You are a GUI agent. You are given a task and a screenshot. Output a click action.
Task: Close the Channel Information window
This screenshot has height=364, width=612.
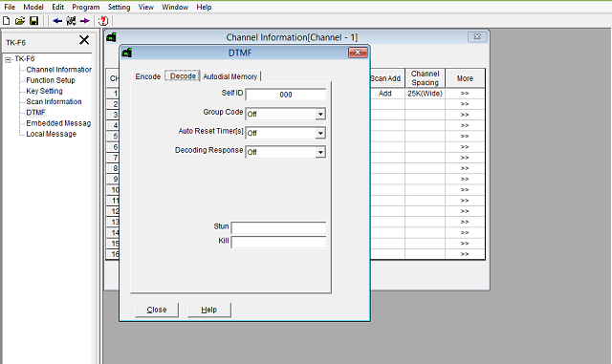point(477,36)
